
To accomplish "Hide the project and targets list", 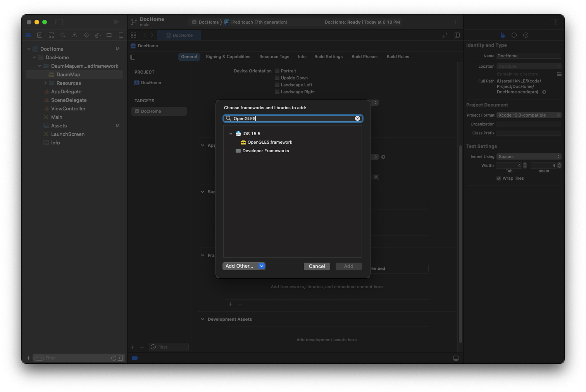I will click(133, 57).
